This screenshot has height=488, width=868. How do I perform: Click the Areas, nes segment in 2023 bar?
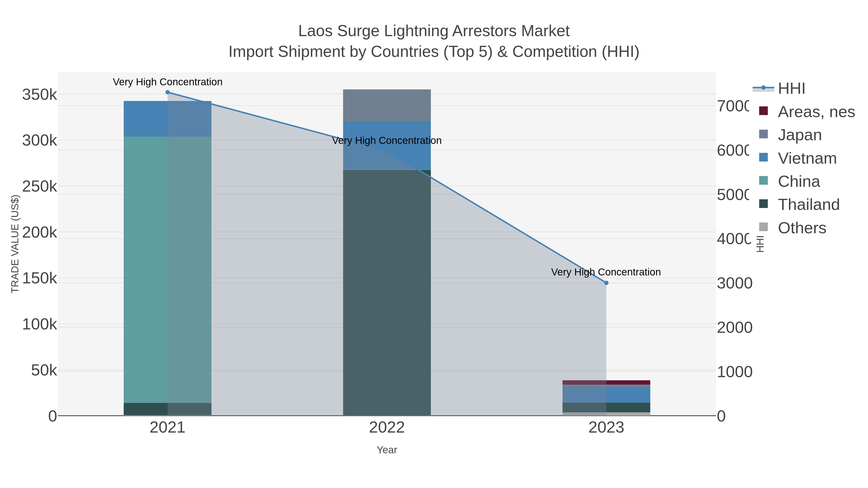[x=606, y=383]
